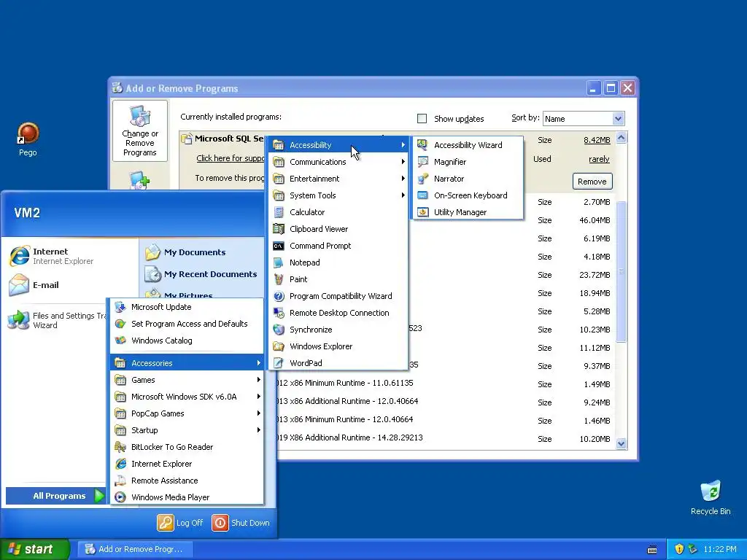Click the 11:22 PM taskbar clock
Image resolution: width=747 pixels, height=560 pixels.
720,549
